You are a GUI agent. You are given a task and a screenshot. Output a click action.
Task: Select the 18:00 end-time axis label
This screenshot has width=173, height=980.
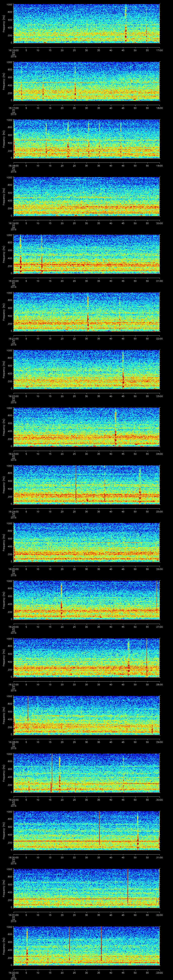(160, 108)
